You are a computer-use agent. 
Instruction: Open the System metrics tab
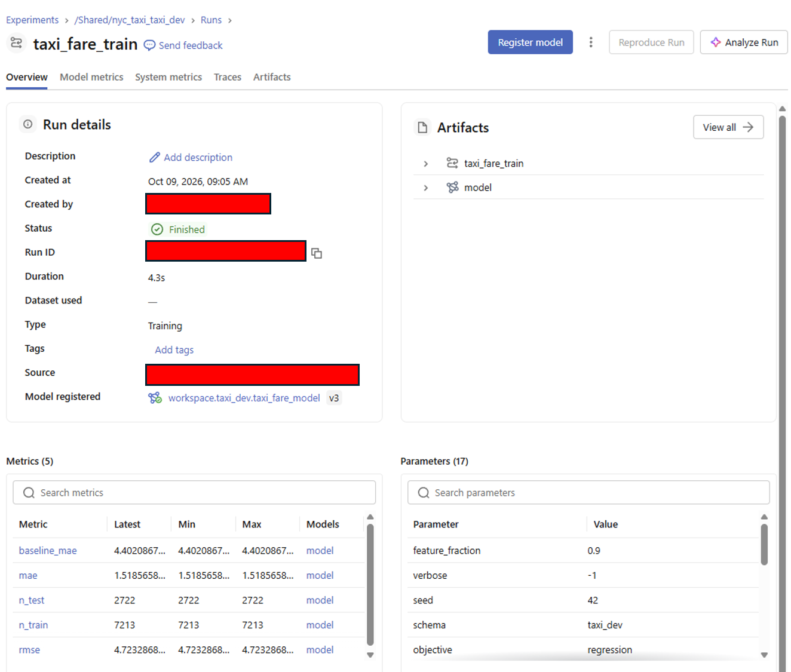168,77
